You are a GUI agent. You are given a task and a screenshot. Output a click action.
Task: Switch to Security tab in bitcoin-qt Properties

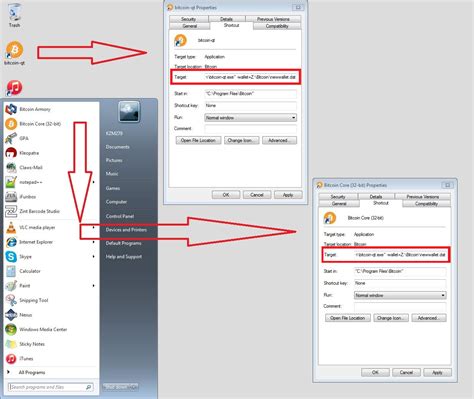pyautogui.click(x=189, y=19)
